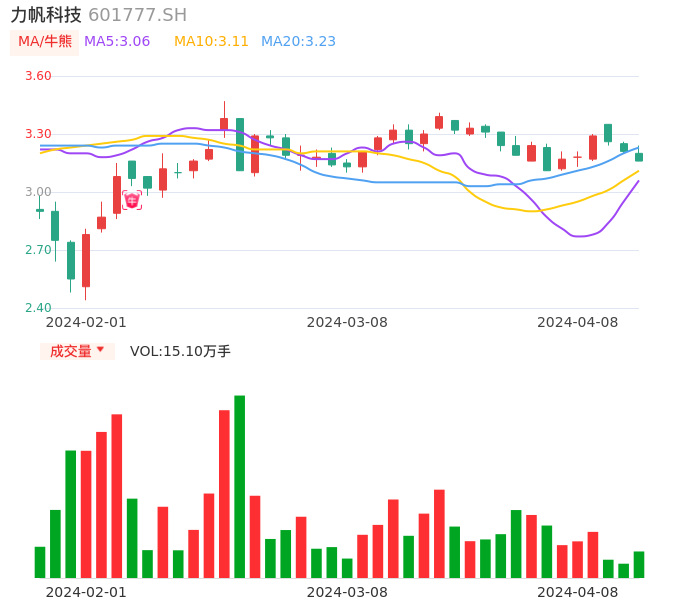
Task: Click the 3.30 price axis label
Action: (38, 134)
